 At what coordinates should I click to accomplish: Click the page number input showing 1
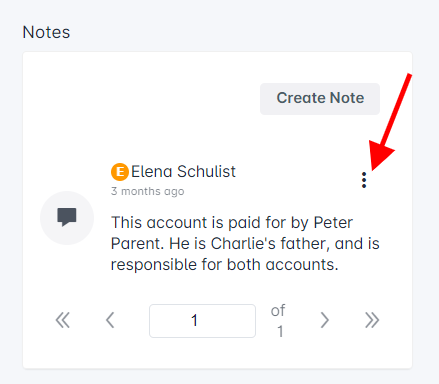202,321
